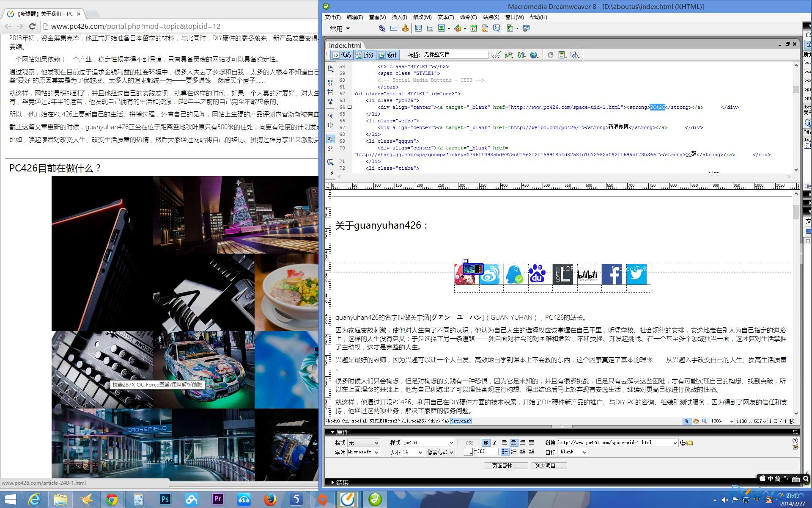Click the 列表项目... button

tap(549, 466)
